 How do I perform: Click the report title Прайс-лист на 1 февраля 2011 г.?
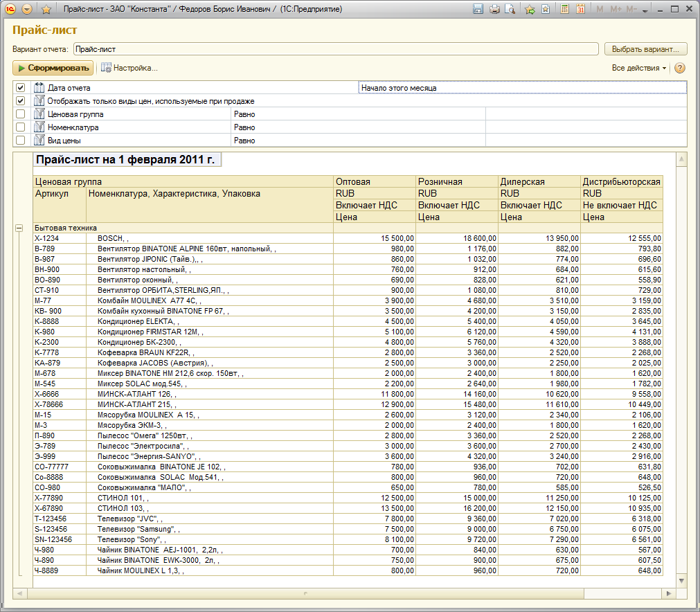coord(127,159)
